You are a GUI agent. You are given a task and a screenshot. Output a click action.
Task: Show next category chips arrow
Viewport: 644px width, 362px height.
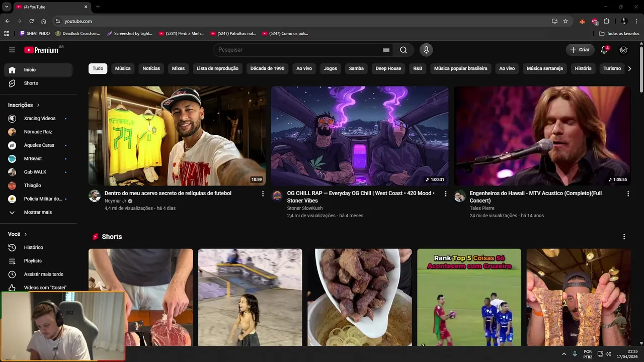click(x=629, y=68)
